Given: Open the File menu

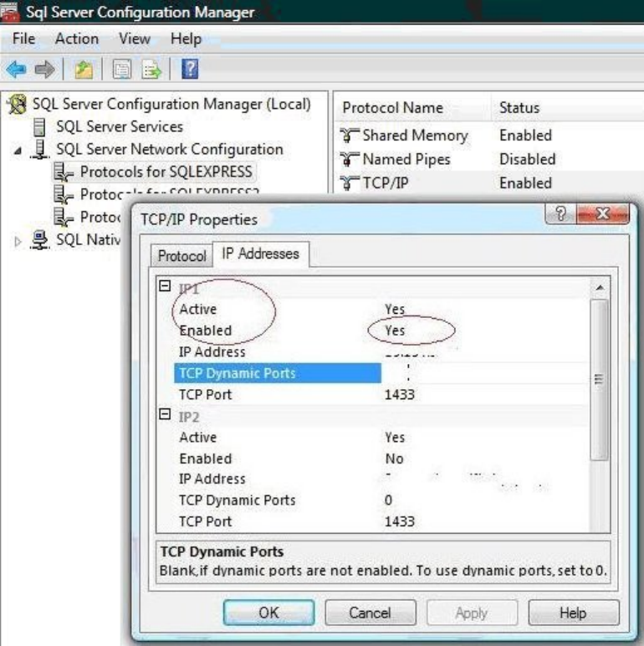Looking at the screenshot, I should coord(24,38).
